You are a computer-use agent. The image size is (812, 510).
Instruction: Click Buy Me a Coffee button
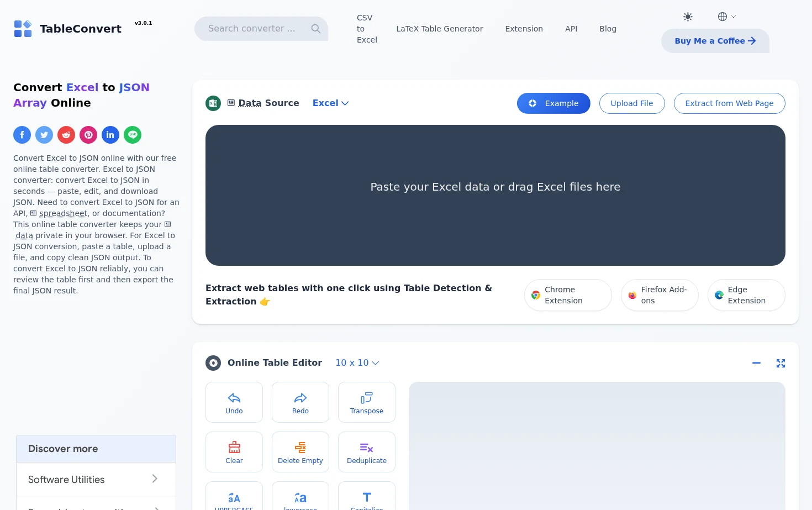(715, 41)
